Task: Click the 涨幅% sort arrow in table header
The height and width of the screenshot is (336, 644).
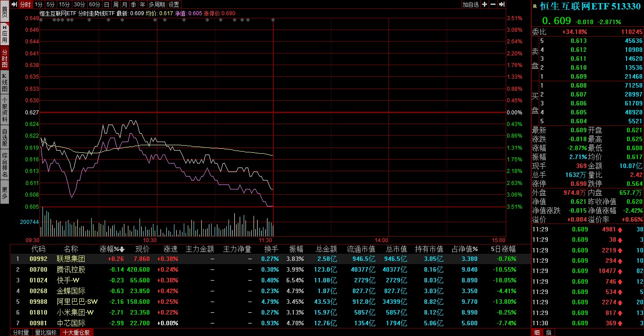Action: (122, 249)
